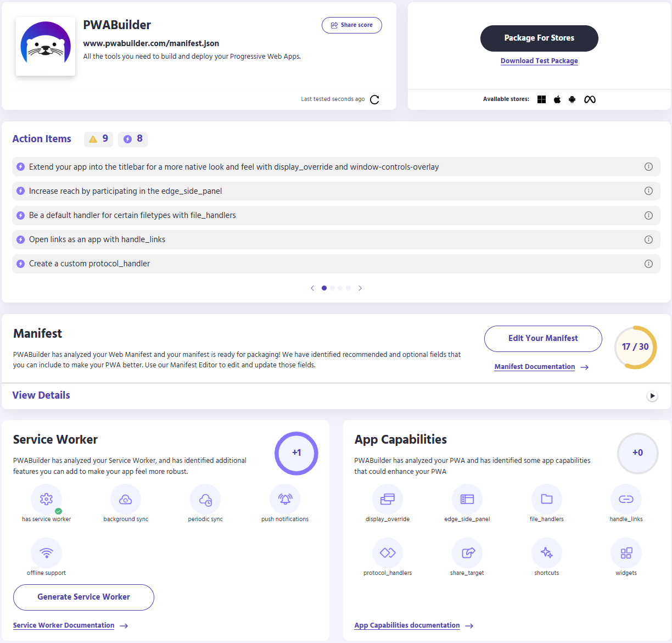Open the Manifest Documentation link
Screen dimensions: 672x643
(535, 367)
